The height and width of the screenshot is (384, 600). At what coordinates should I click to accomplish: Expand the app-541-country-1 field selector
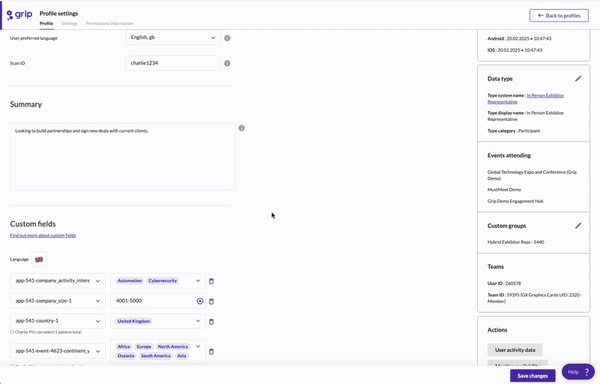pyautogui.click(x=58, y=321)
